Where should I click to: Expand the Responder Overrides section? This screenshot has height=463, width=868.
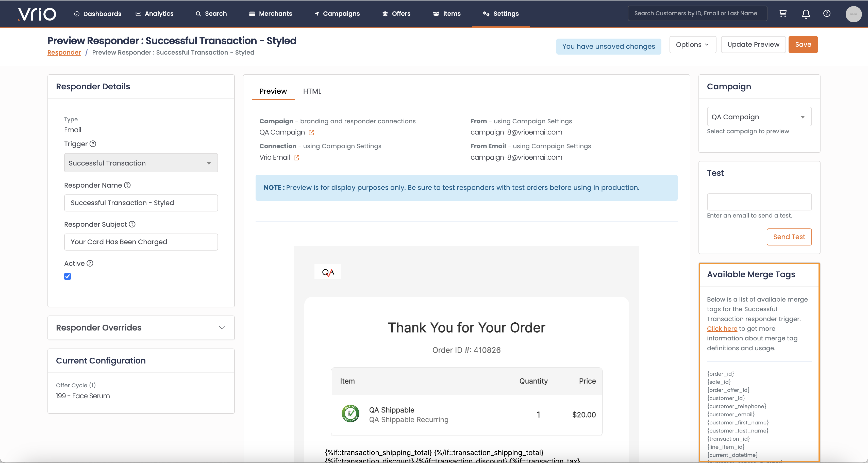(141, 327)
